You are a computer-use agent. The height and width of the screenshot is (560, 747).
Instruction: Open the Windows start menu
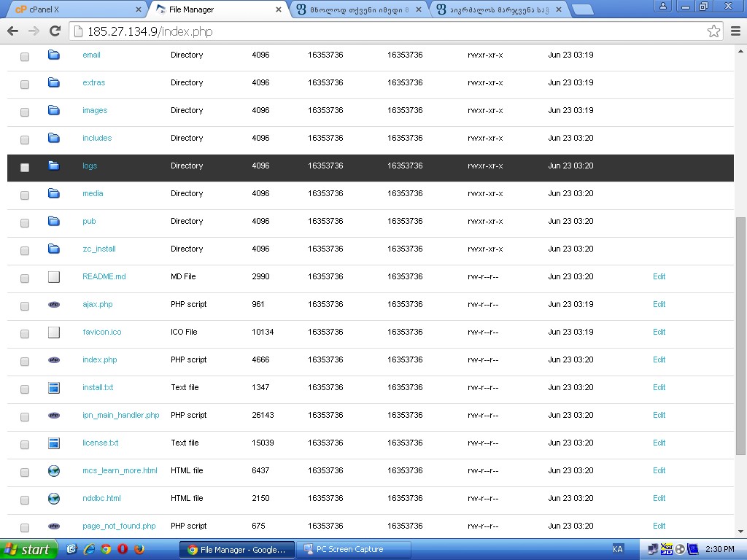tap(28, 550)
